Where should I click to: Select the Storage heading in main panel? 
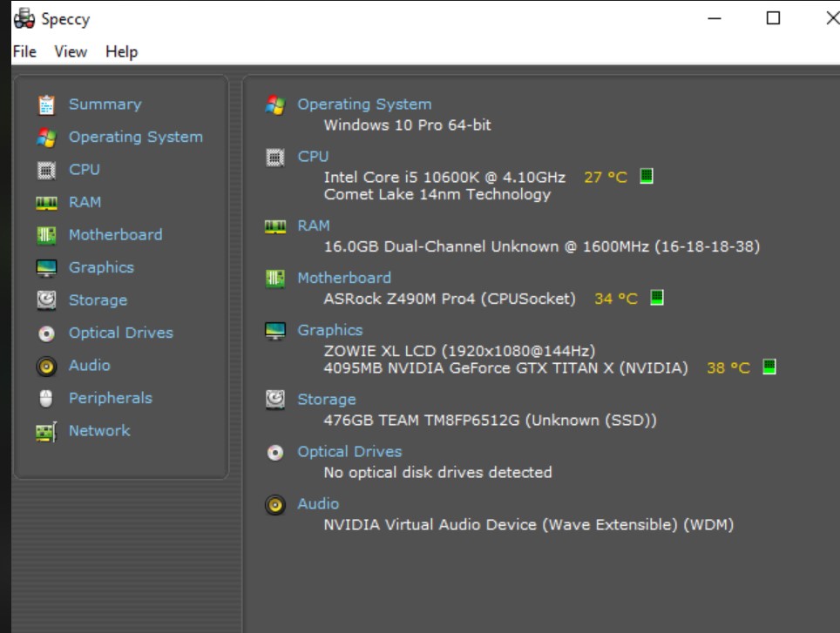click(327, 400)
